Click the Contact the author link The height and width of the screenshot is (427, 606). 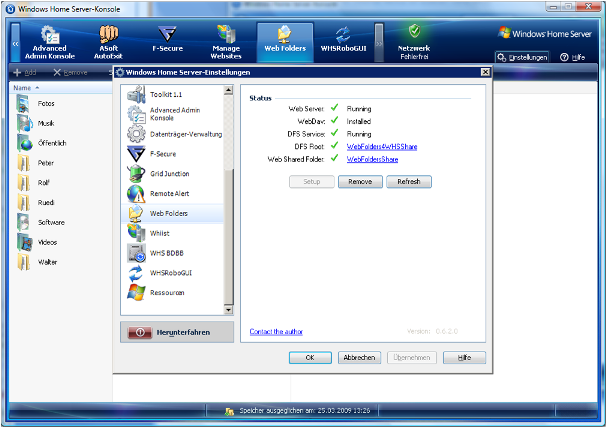coord(275,331)
